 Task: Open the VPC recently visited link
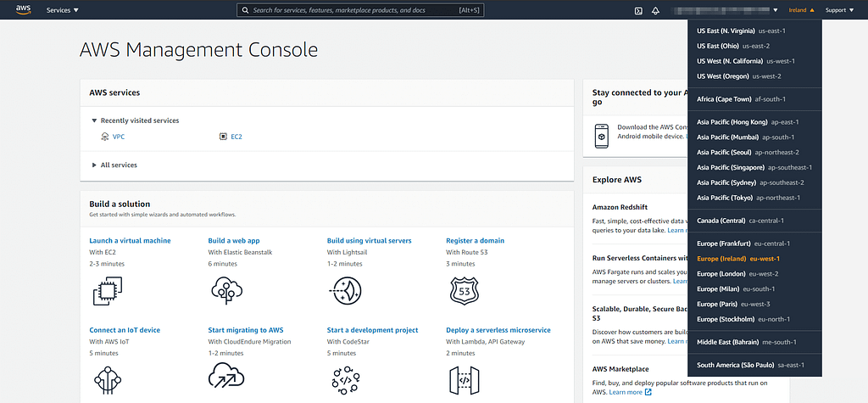[x=119, y=137]
